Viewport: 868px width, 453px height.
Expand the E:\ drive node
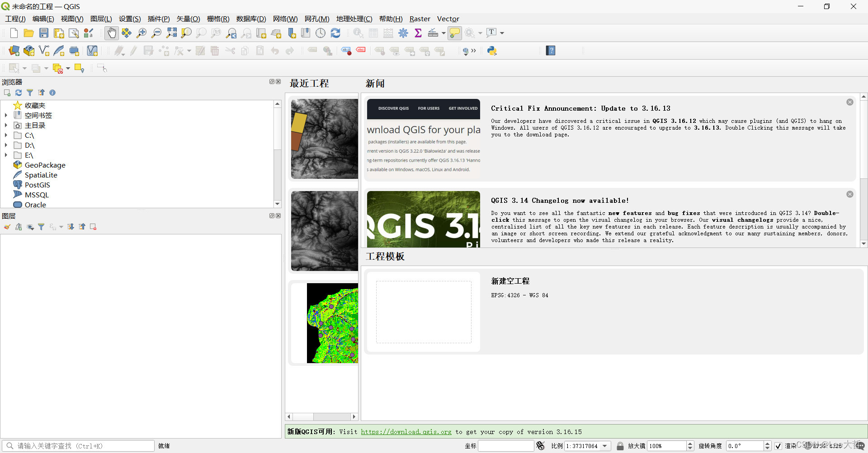click(6, 155)
